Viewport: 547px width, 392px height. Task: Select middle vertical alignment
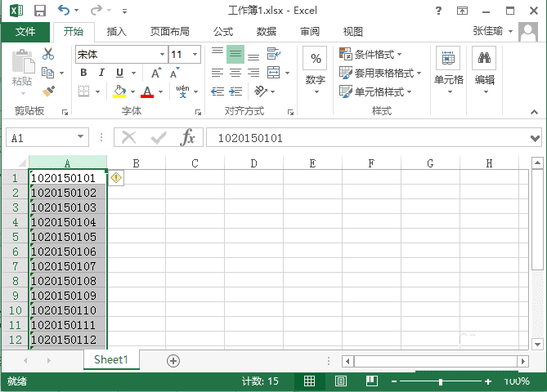235,54
